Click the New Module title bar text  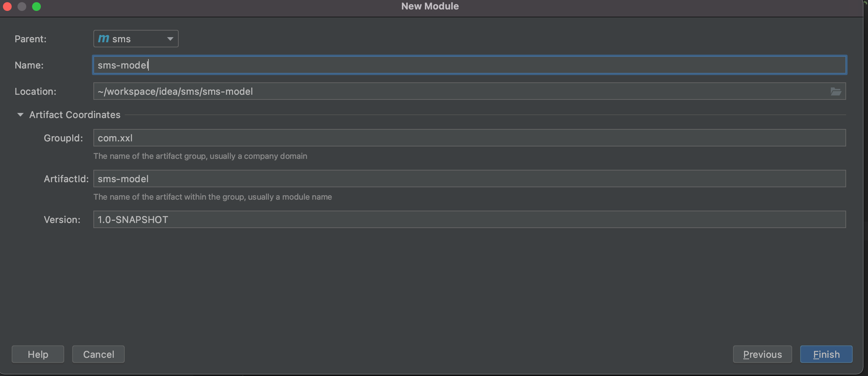(x=430, y=6)
